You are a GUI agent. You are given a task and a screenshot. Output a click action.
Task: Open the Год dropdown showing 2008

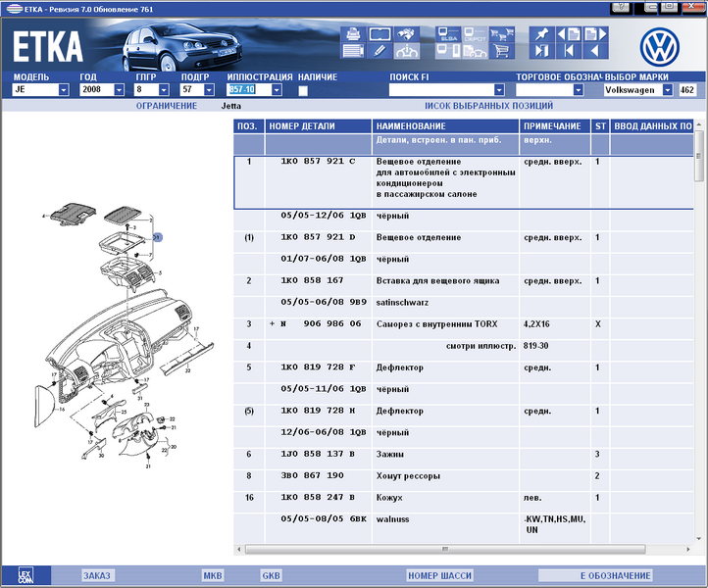(x=119, y=90)
